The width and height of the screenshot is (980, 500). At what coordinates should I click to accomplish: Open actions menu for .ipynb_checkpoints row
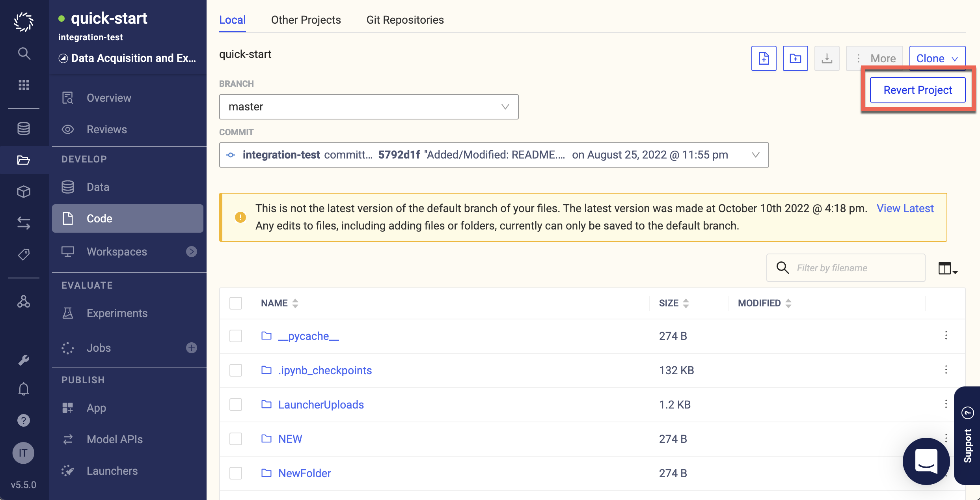946,369
